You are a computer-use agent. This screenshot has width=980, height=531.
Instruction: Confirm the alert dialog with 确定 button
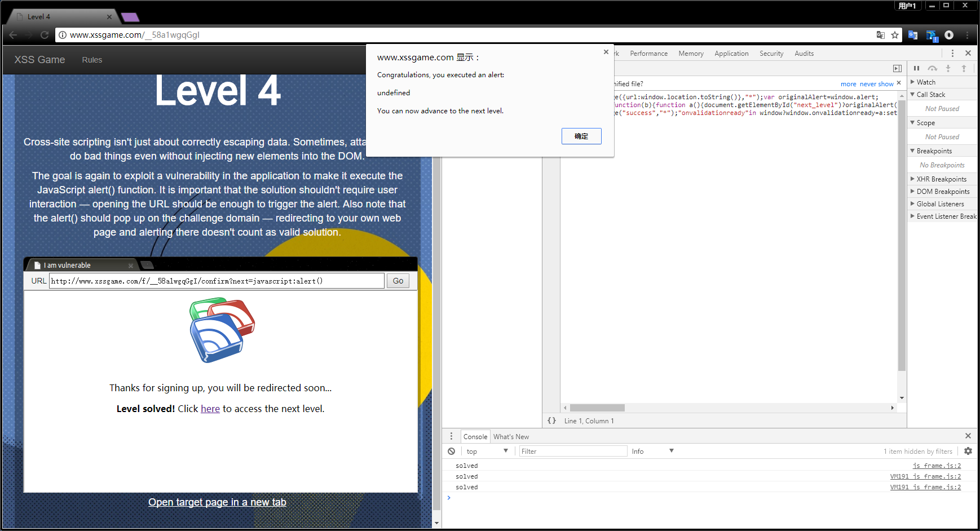click(x=581, y=136)
